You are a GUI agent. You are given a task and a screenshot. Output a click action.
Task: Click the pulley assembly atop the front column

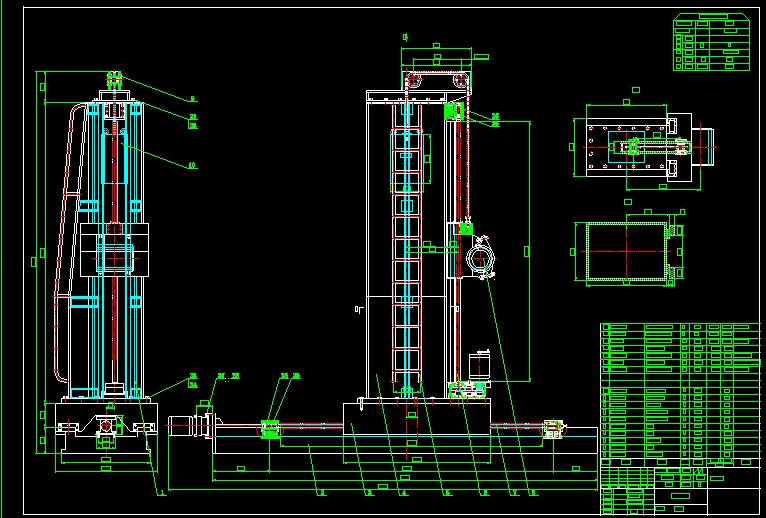tap(437, 83)
